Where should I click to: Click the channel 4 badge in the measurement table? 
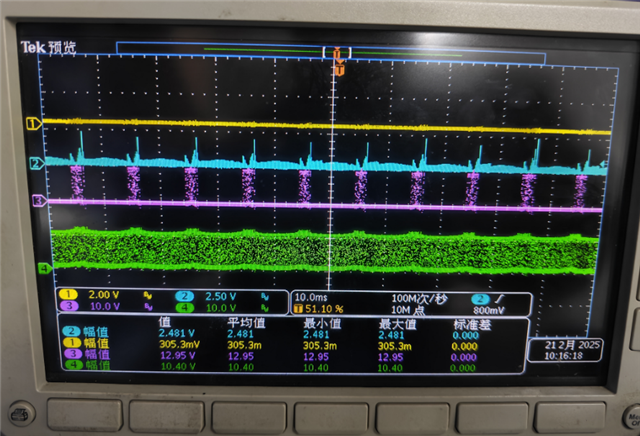click(x=73, y=364)
